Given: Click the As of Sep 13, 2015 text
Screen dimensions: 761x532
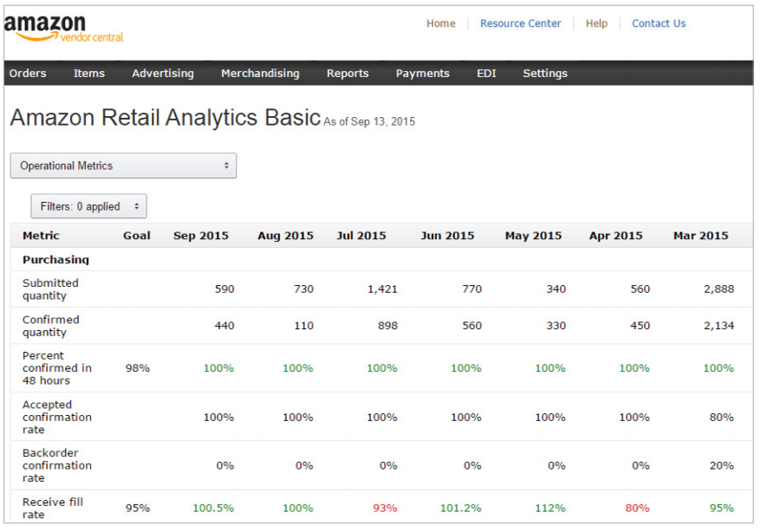Looking at the screenshot, I should (x=369, y=121).
